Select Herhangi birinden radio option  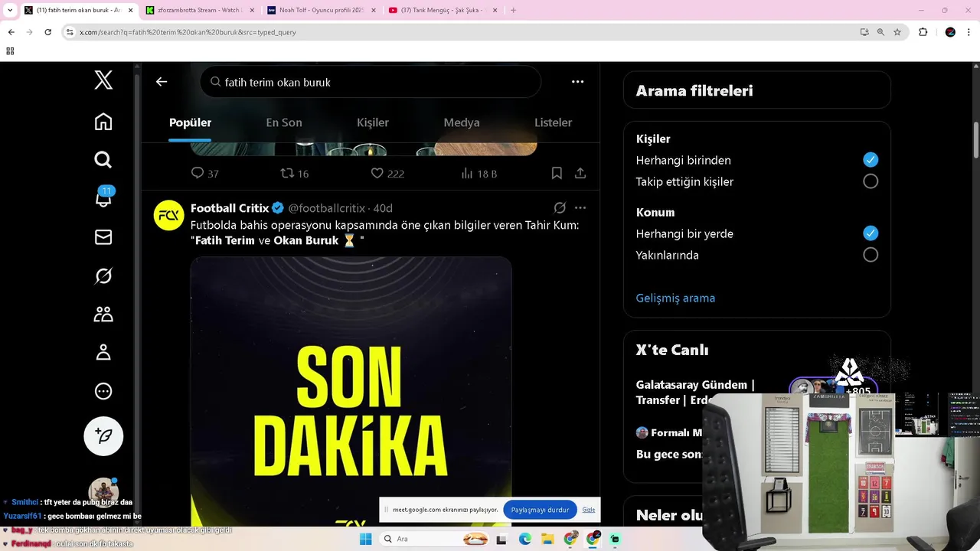[x=871, y=160]
